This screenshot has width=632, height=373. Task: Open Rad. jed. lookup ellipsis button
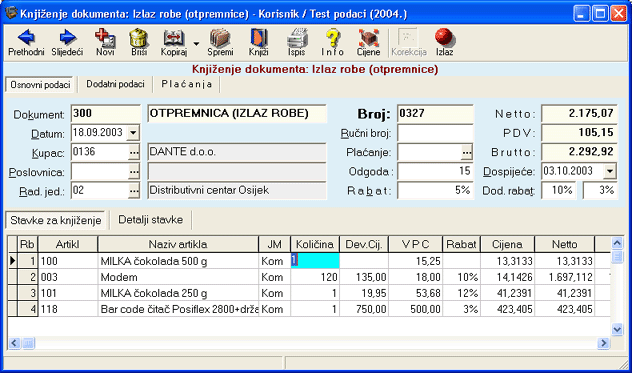(134, 190)
